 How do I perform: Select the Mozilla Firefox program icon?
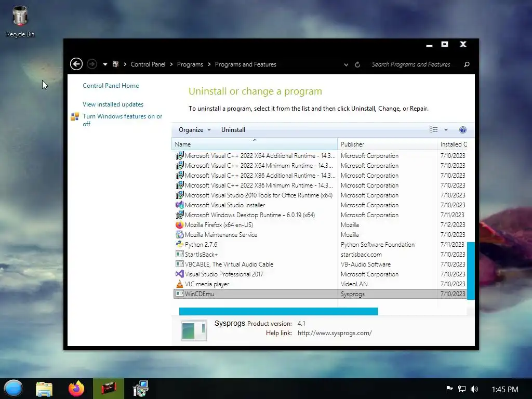[179, 224]
